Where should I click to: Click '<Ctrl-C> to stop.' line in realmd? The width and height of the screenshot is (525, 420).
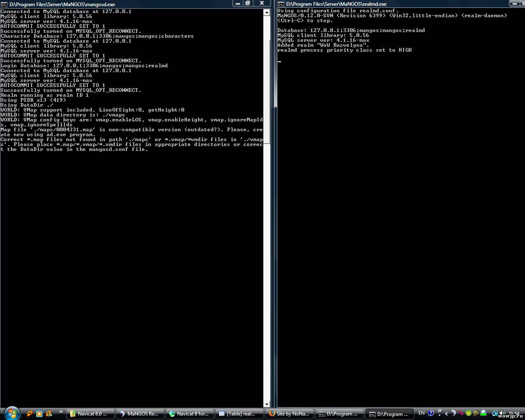[305, 21]
